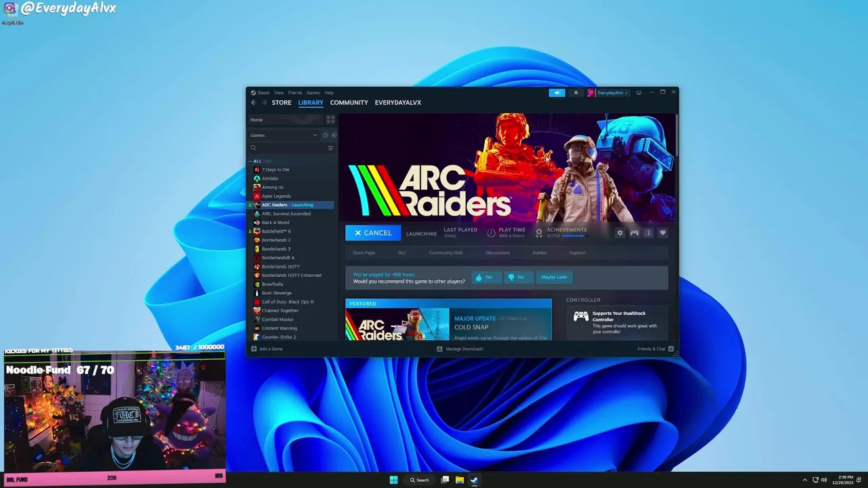The height and width of the screenshot is (488, 868).
Task: Click the No thumbs-down recommendation button
Action: (x=518, y=277)
